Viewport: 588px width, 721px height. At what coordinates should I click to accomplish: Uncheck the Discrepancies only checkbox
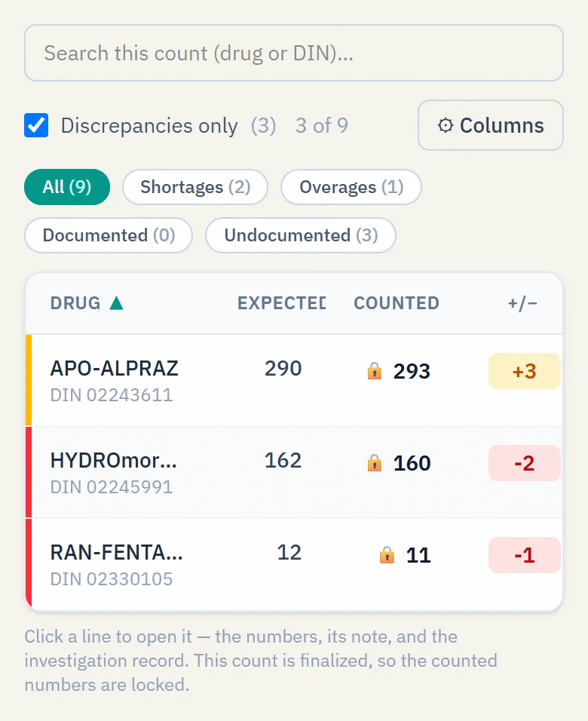[x=36, y=125]
